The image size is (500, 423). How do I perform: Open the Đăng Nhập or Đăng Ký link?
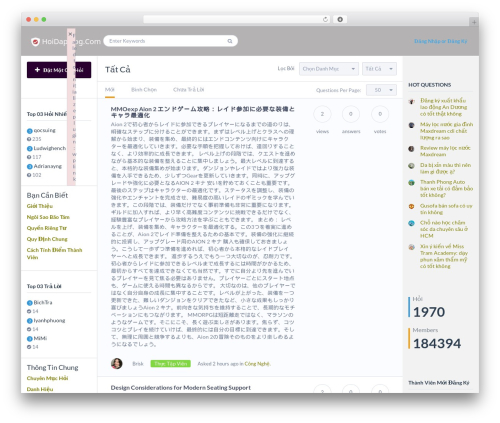tap(440, 41)
